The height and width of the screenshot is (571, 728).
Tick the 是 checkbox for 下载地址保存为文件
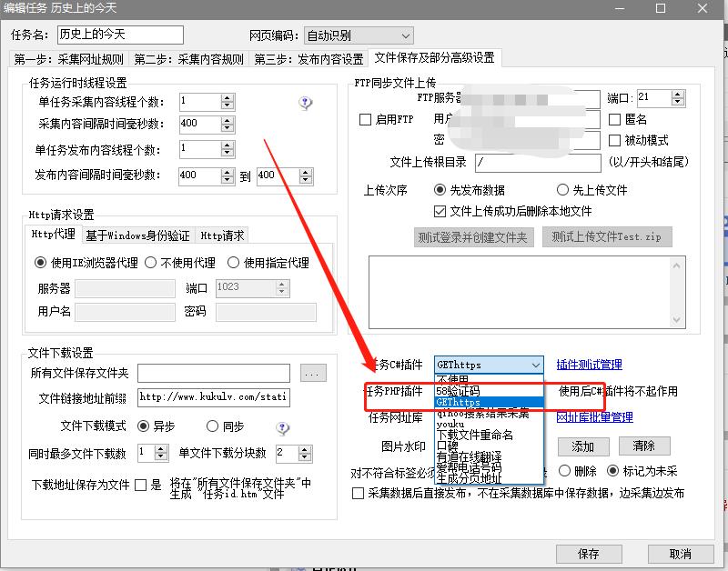point(140,486)
